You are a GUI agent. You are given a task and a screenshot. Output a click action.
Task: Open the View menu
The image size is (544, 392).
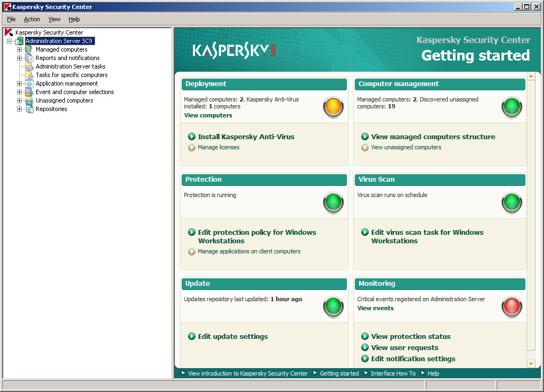click(54, 19)
